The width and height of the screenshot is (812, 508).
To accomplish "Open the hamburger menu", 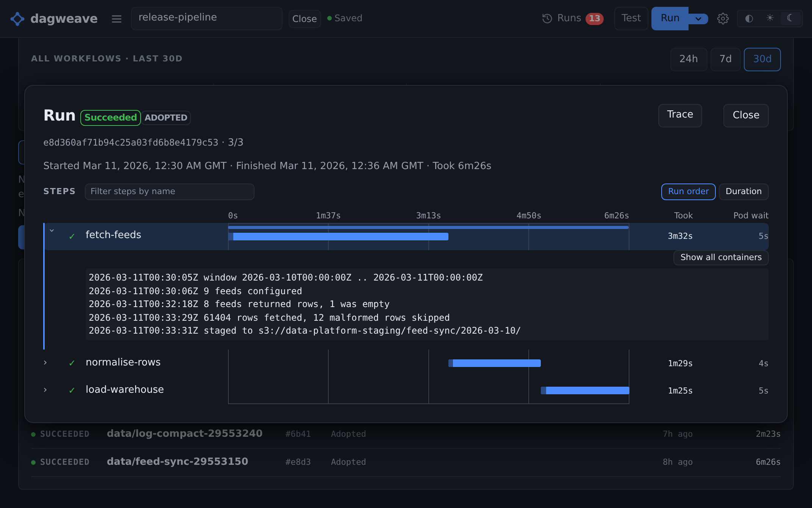I will pos(117,19).
